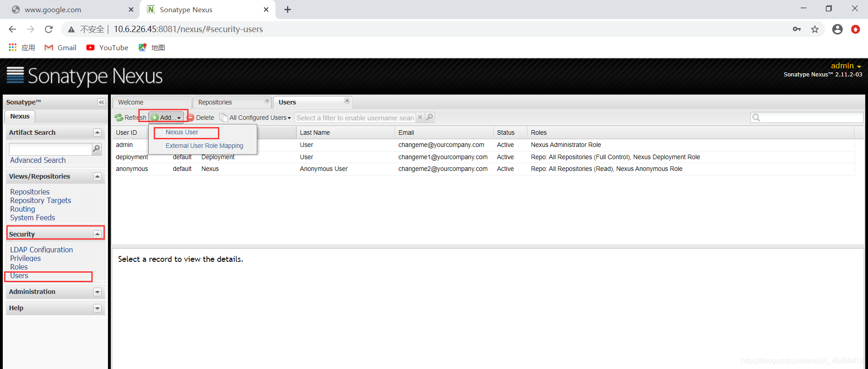Clear the username search with X icon

(x=420, y=117)
